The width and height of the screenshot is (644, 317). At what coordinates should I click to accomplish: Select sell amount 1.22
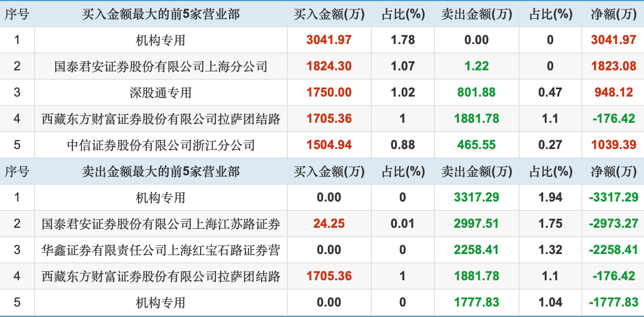476,66
